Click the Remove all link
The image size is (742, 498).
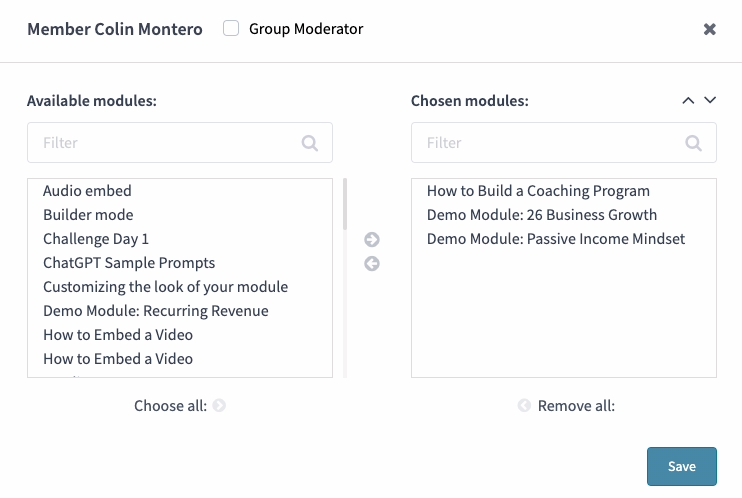(576, 406)
